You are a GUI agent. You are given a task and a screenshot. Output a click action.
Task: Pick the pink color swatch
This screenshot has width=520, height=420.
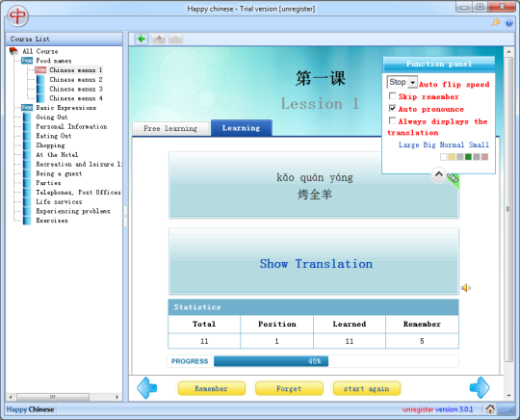[484, 157]
